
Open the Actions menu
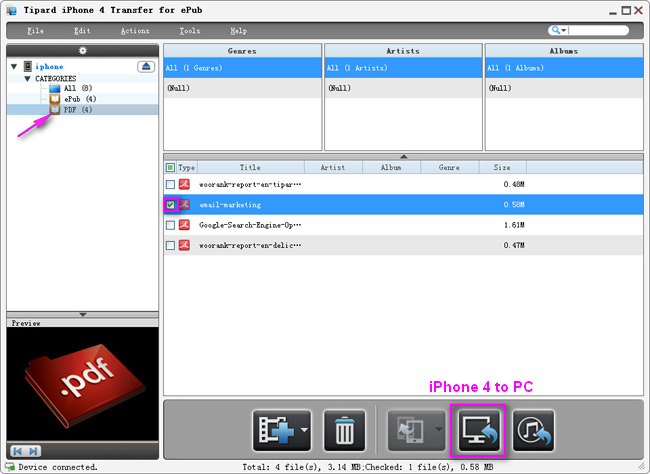(x=135, y=31)
